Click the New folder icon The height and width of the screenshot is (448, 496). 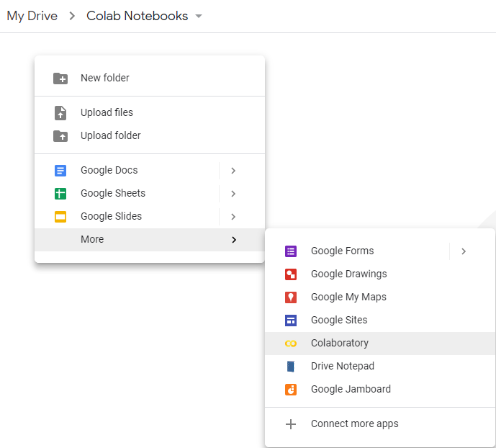pyautogui.click(x=60, y=78)
